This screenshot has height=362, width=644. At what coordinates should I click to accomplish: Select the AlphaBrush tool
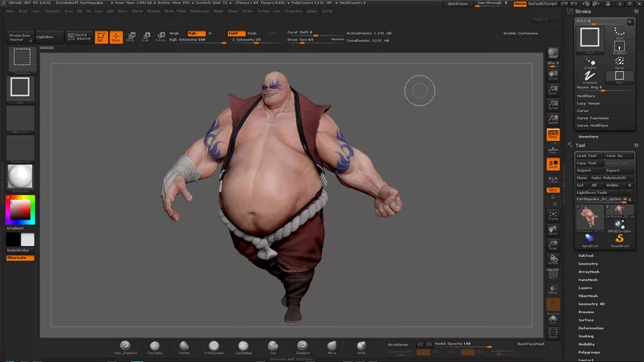pyautogui.click(x=590, y=240)
